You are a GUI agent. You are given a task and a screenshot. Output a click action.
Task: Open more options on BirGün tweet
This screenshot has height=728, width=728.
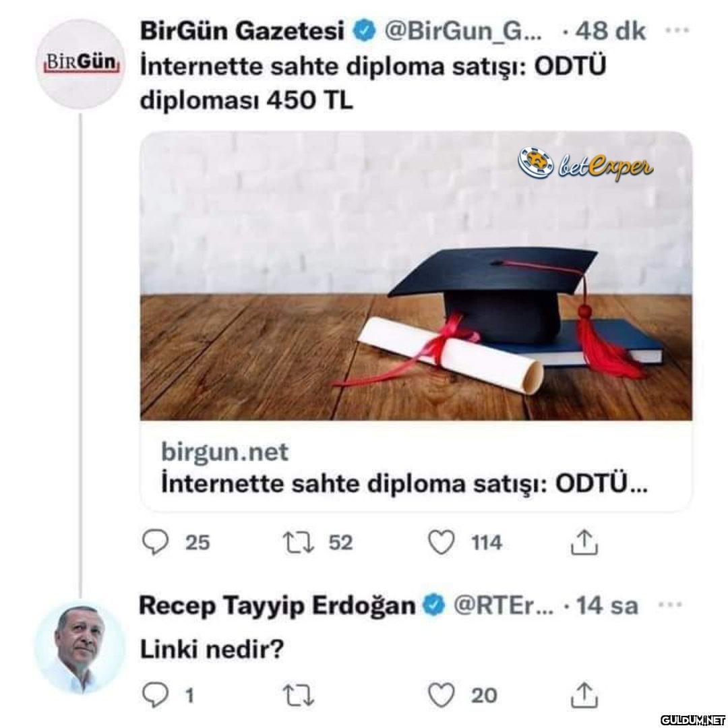tap(677, 30)
